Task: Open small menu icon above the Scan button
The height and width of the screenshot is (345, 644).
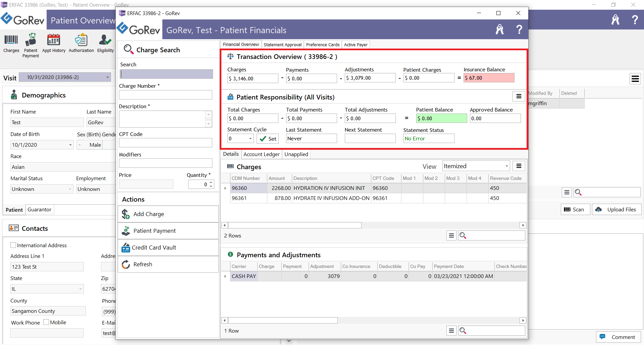Action: [567, 192]
